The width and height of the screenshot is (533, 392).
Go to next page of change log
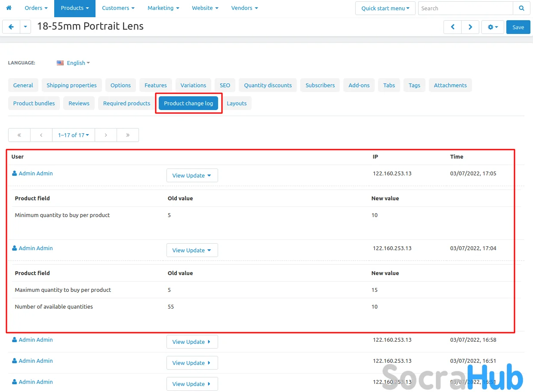click(106, 135)
